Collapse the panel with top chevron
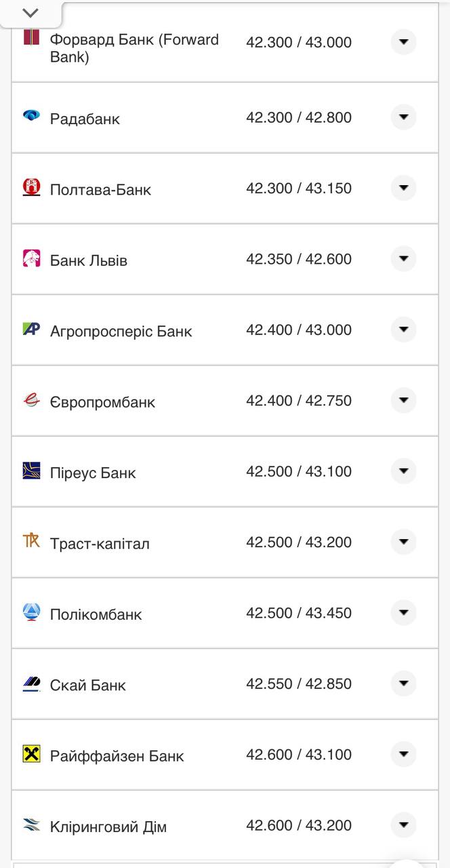 point(30,13)
